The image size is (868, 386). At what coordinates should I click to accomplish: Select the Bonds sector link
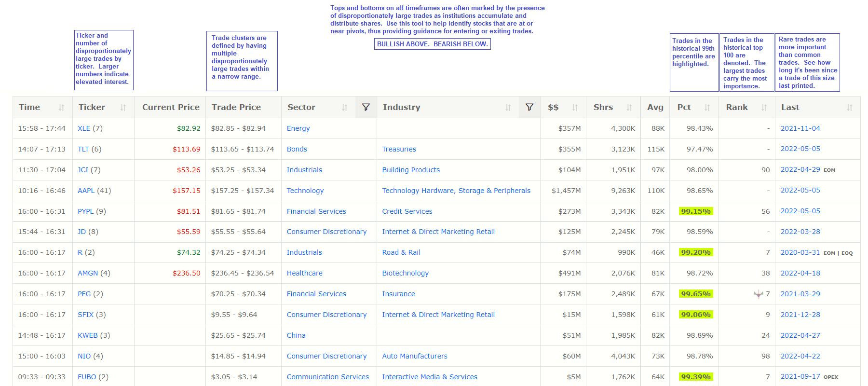pos(297,149)
